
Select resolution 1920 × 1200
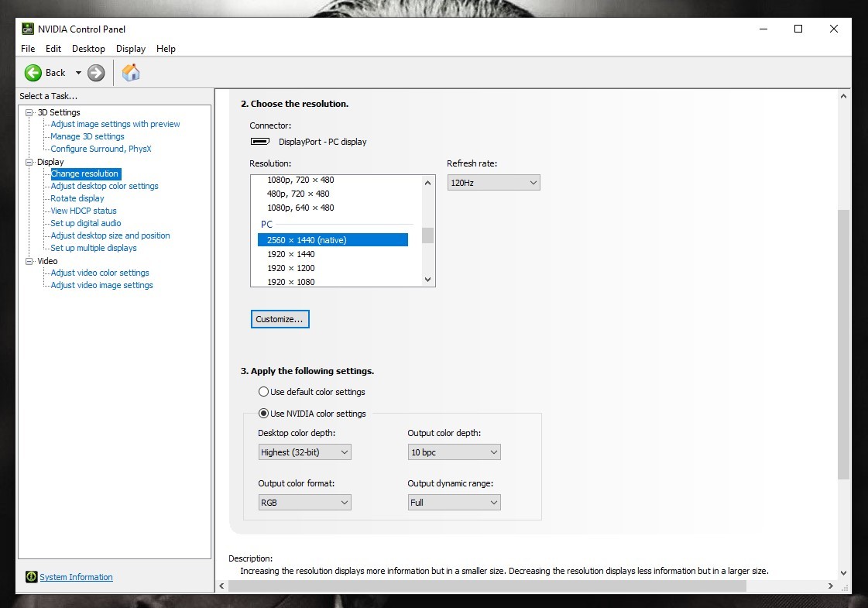point(291,268)
